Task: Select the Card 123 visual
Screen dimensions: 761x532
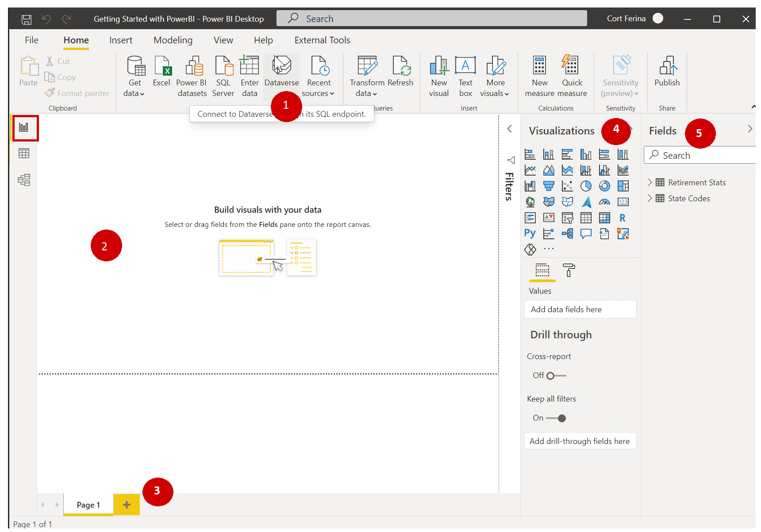Action: pos(623,202)
